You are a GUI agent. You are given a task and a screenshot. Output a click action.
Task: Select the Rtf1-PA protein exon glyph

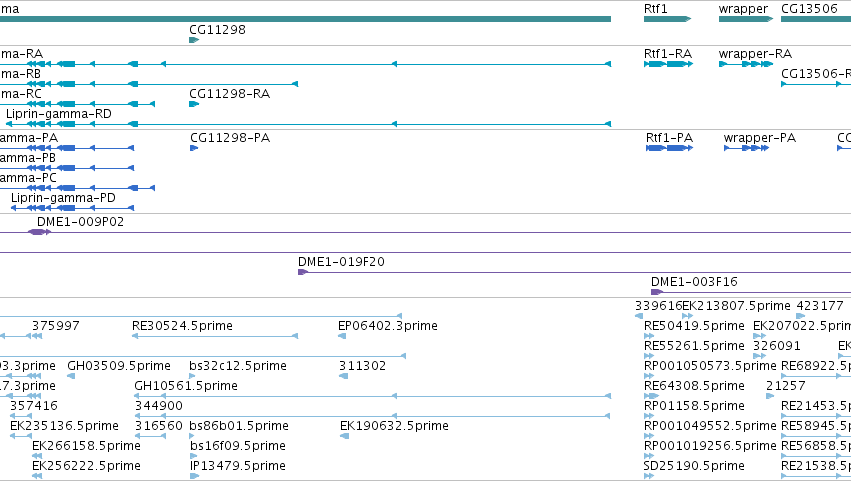coord(669,148)
